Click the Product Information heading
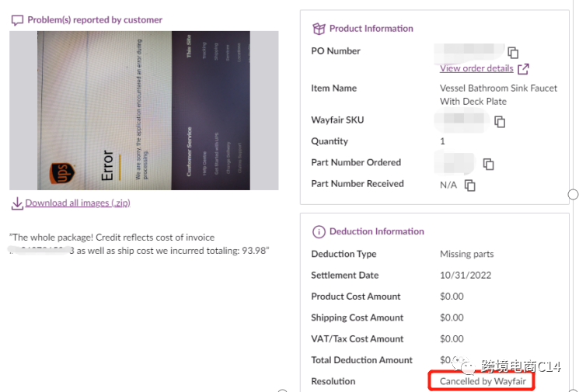Screen dimensions: 579x392 click(371, 29)
